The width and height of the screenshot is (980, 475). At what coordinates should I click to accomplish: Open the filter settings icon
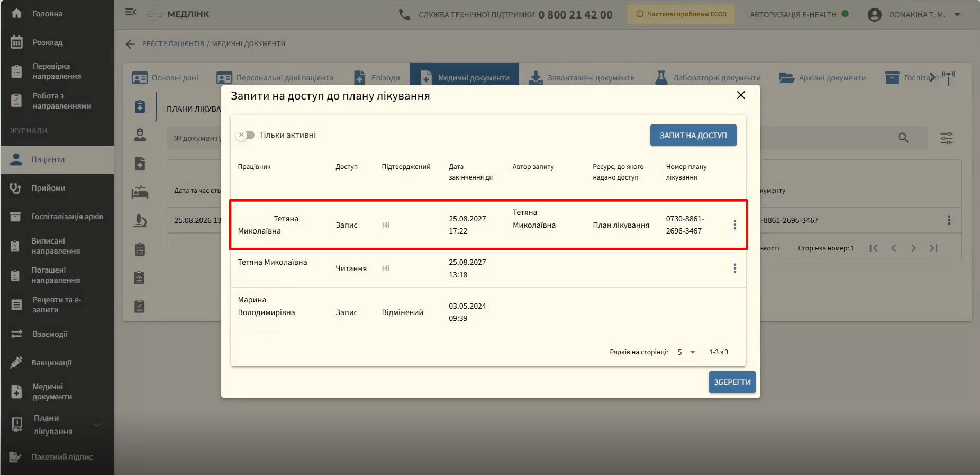coord(947,138)
